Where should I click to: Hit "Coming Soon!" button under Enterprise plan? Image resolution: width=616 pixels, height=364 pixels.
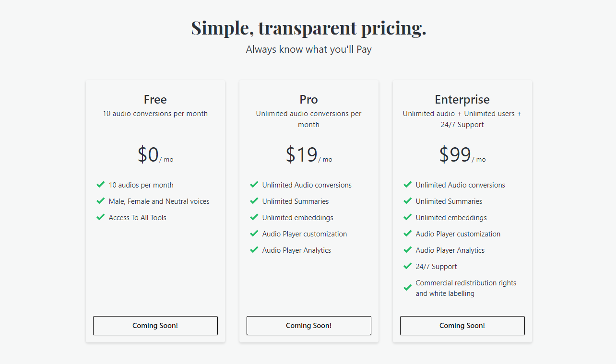click(462, 326)
